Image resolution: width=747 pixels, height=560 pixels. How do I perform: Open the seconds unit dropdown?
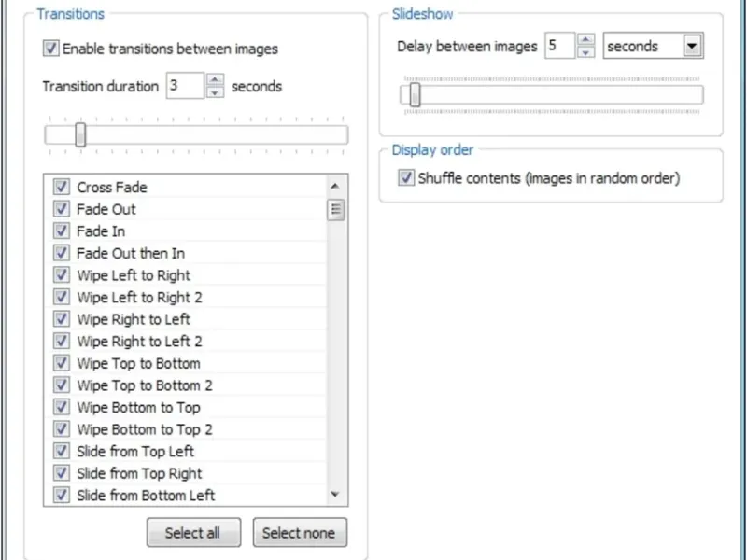pos(692,46)
